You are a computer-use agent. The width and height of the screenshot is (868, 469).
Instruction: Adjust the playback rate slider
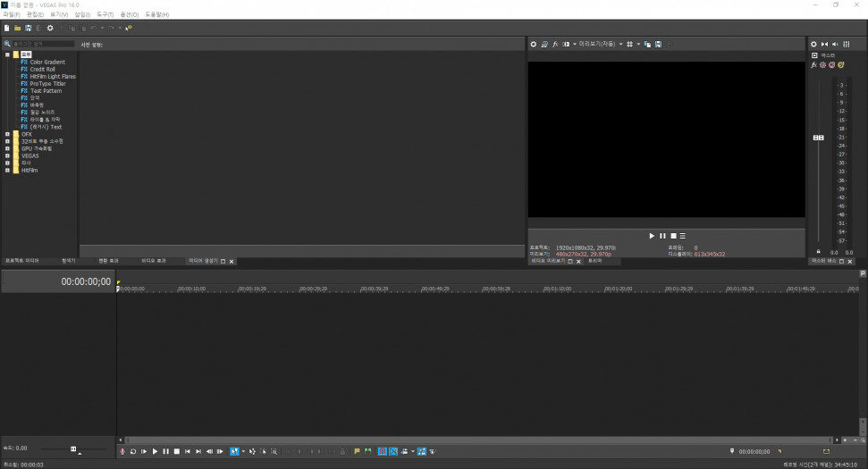coord(73,449)
